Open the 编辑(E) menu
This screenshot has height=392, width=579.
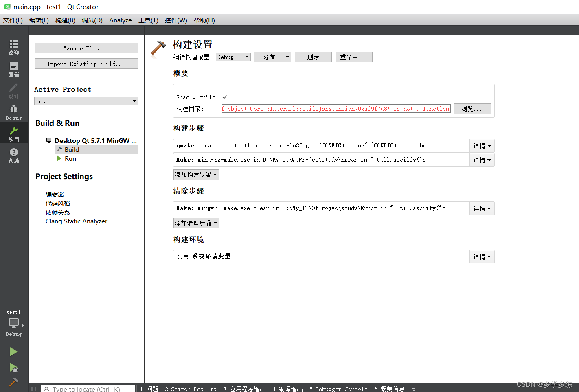click(39, 20)
